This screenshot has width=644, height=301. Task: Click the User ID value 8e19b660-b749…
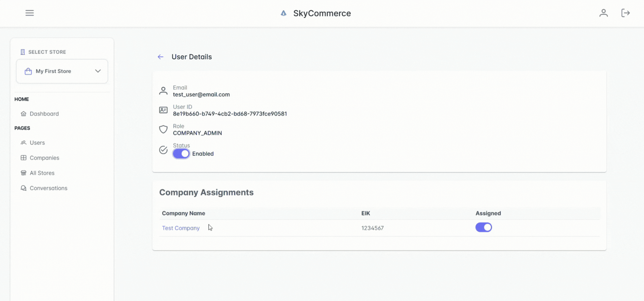pyautogui.click(x=230, y=114)
